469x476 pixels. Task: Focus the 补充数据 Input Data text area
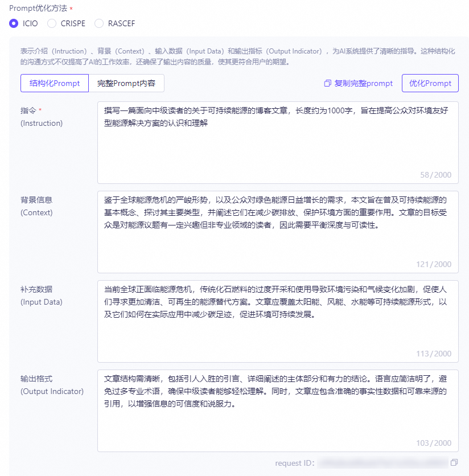(x=278, y=322)
